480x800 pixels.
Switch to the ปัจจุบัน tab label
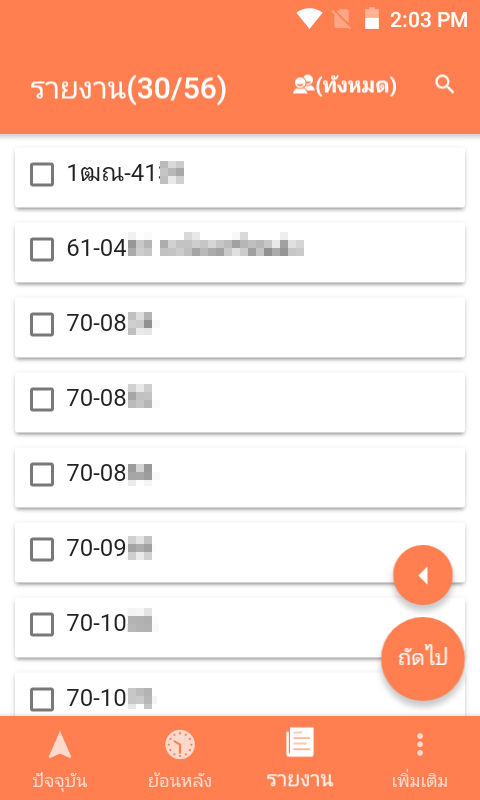pos(60,782)
